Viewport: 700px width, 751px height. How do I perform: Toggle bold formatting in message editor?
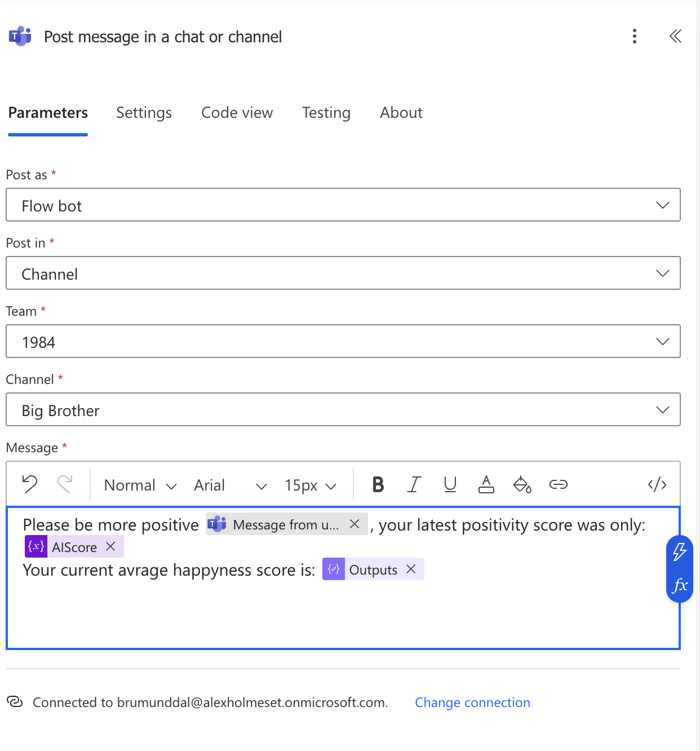378,484
